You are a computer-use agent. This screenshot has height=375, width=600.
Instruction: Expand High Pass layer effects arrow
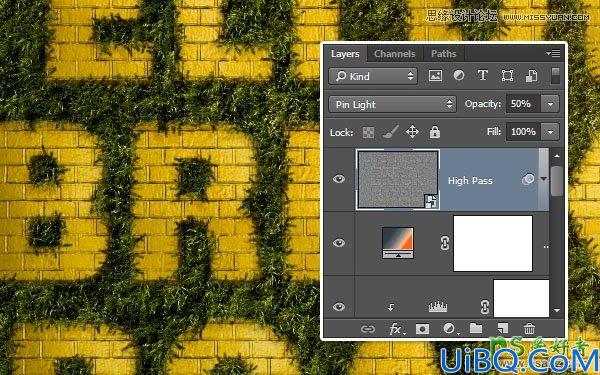pos(543,179)
